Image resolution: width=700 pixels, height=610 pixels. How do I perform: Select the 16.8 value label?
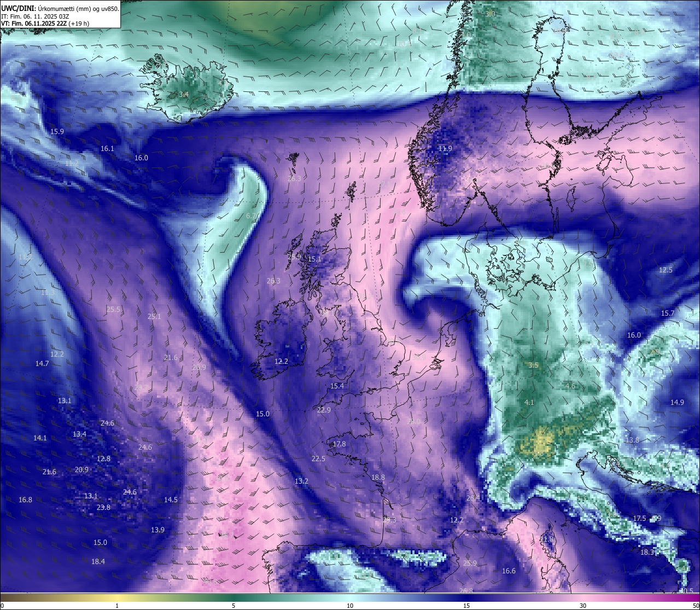(25, 499)
